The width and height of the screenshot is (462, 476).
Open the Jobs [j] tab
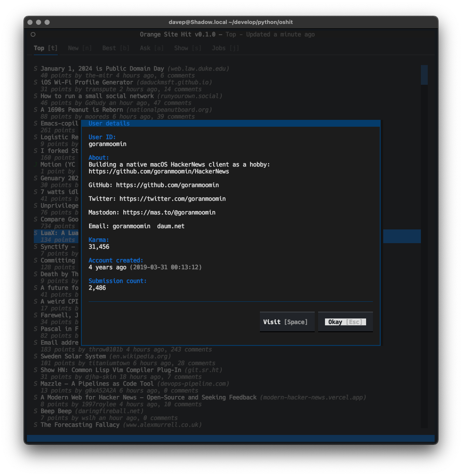click(225, 48)
